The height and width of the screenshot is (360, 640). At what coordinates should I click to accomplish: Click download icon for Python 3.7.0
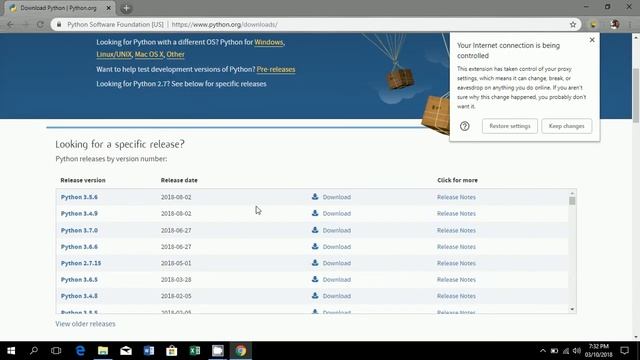pyautogui.click(x=315, y=230)
